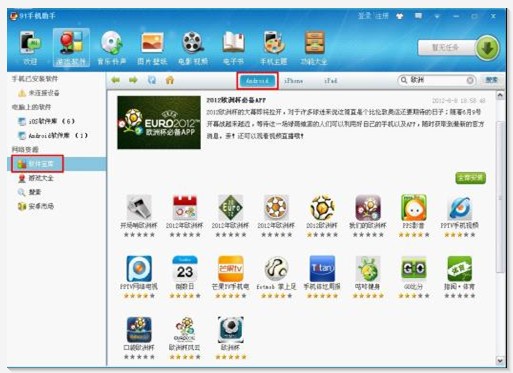This screenshot has height=373, width=513.
Task: Switch to the iPhone tab
Action: 294,81
